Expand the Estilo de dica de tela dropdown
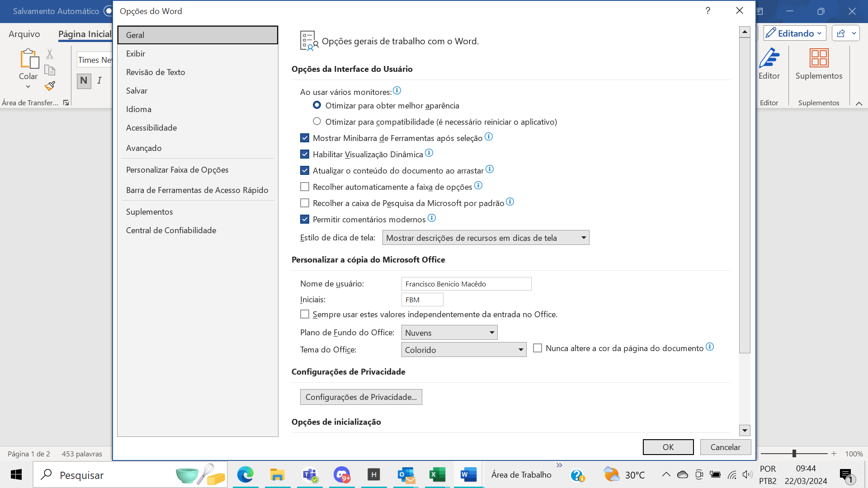 point(583,238)
